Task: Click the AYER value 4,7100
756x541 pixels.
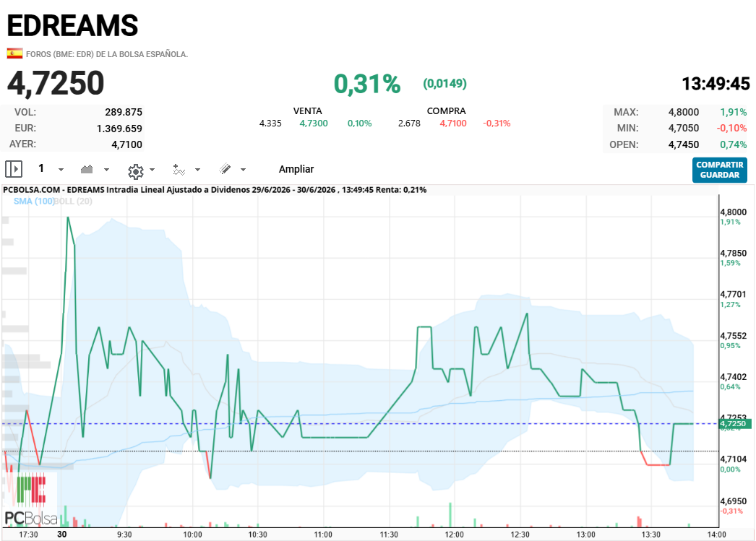Action: 126,144
